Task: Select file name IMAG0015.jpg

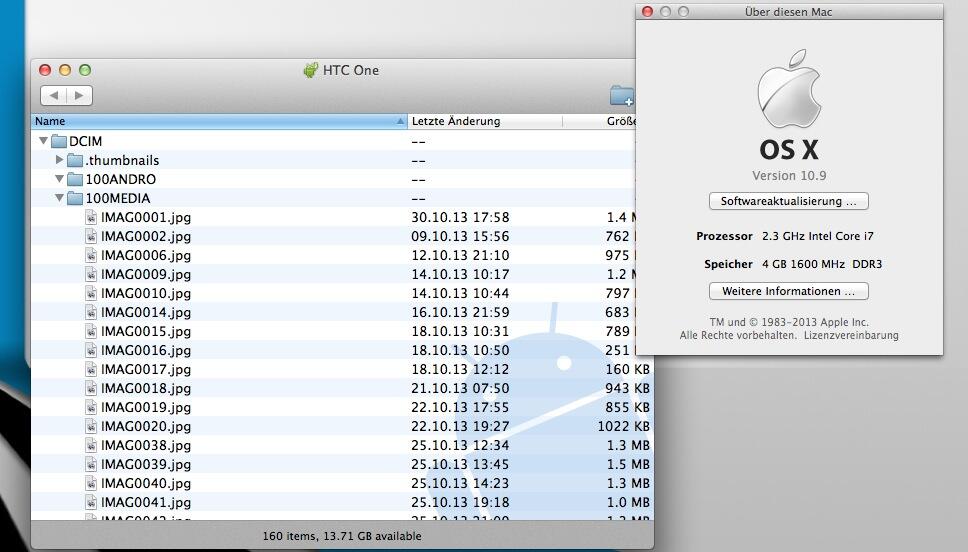Action: point(146,332)
